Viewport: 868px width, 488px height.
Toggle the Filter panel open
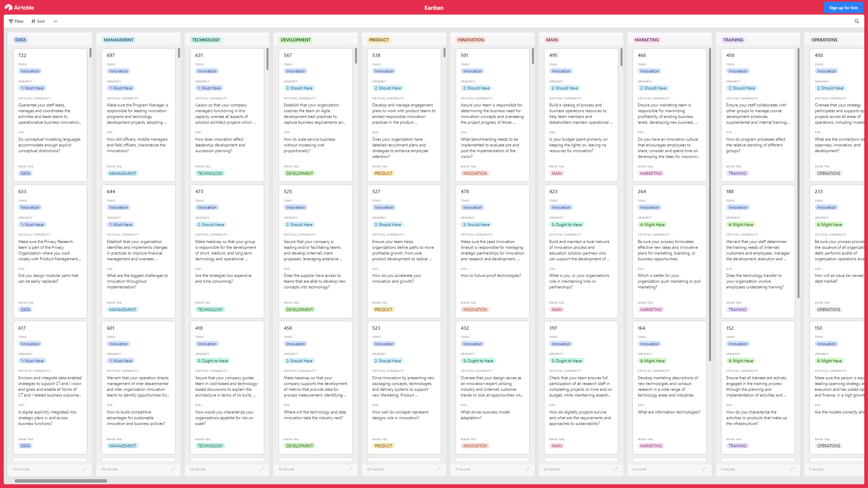click(17, 21)
